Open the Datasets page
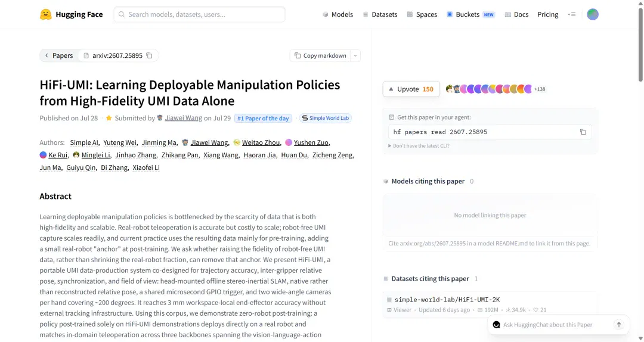 pos(380,14)
